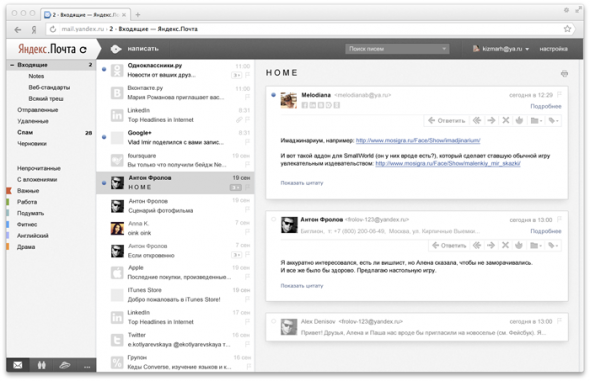
Task: Click refresh icon next to Яндекс.Почта logo
Action: pyautogui.click(x=83, y=49)
